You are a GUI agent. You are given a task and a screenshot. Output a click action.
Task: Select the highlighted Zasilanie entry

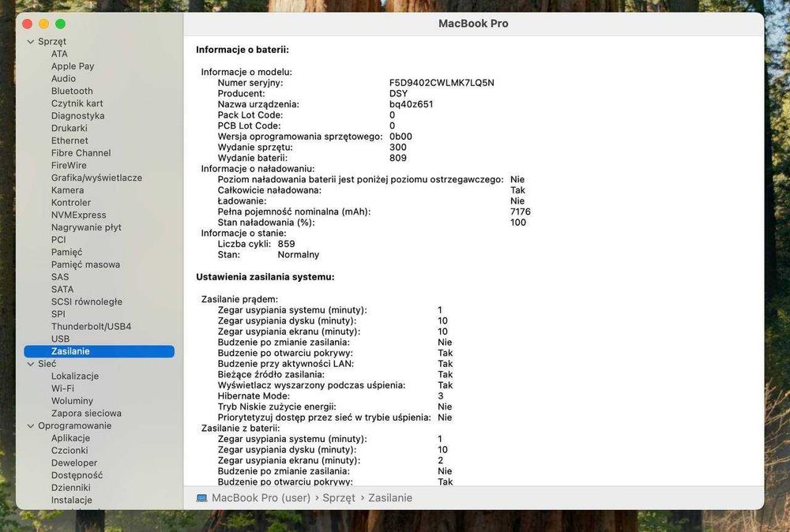click(x=100, y=351)
